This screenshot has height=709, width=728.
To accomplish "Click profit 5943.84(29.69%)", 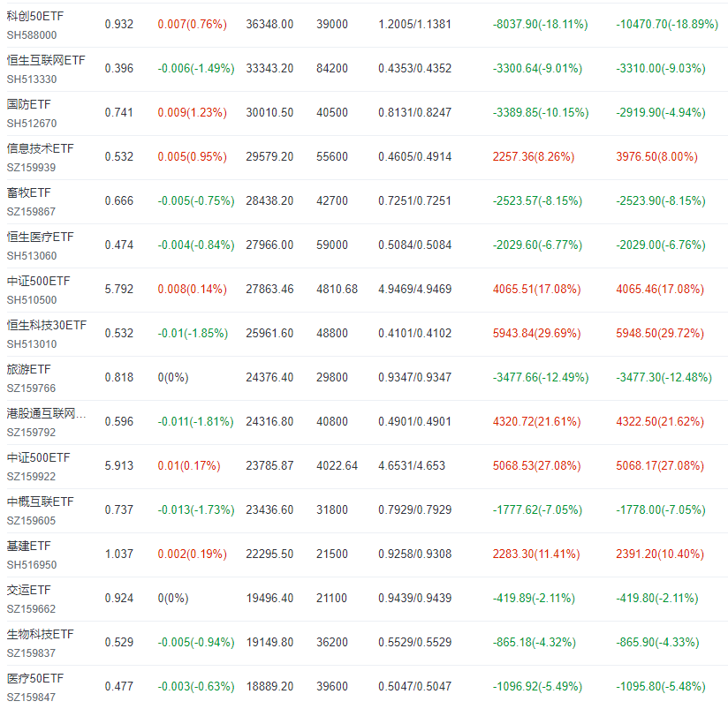I will click(x=536, y=333).
